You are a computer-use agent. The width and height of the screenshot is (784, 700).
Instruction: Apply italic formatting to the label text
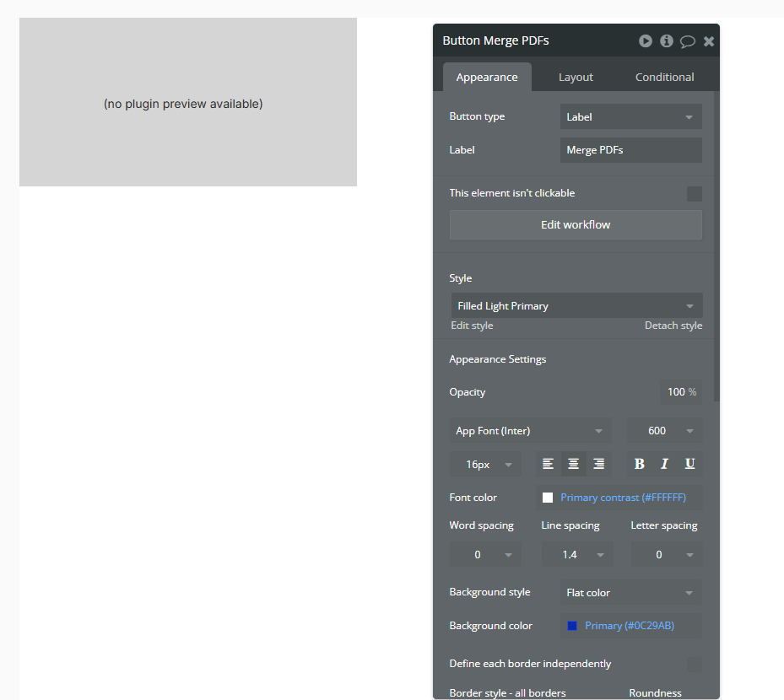664,463
